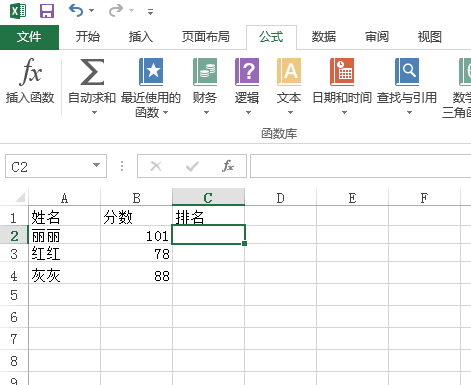Select the 公式 ribbon tab

pos(271,37)
